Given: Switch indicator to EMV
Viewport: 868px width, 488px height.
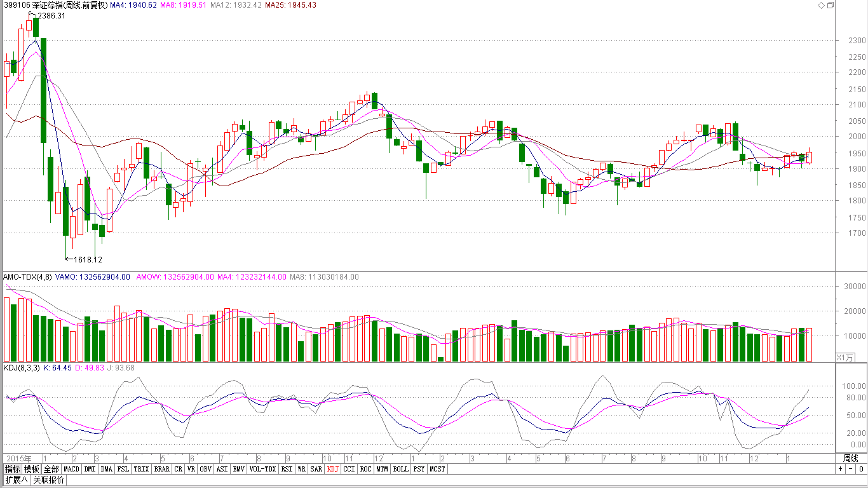Looking at the screenshot, I should pos(239,469).
